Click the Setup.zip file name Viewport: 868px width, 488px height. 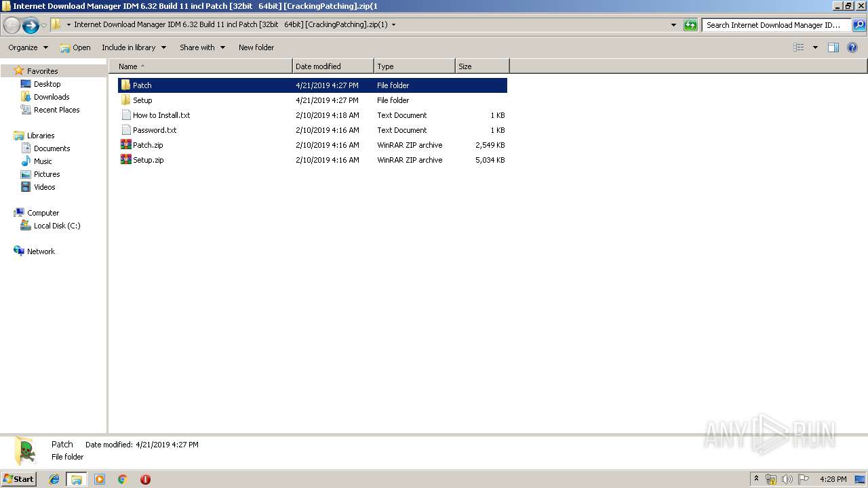(x=149, y=160)
